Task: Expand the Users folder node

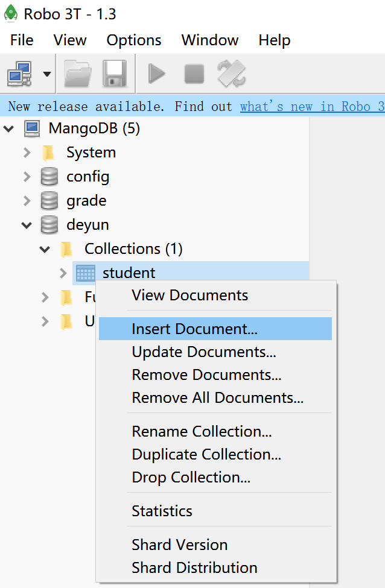Action: (45, 321)
